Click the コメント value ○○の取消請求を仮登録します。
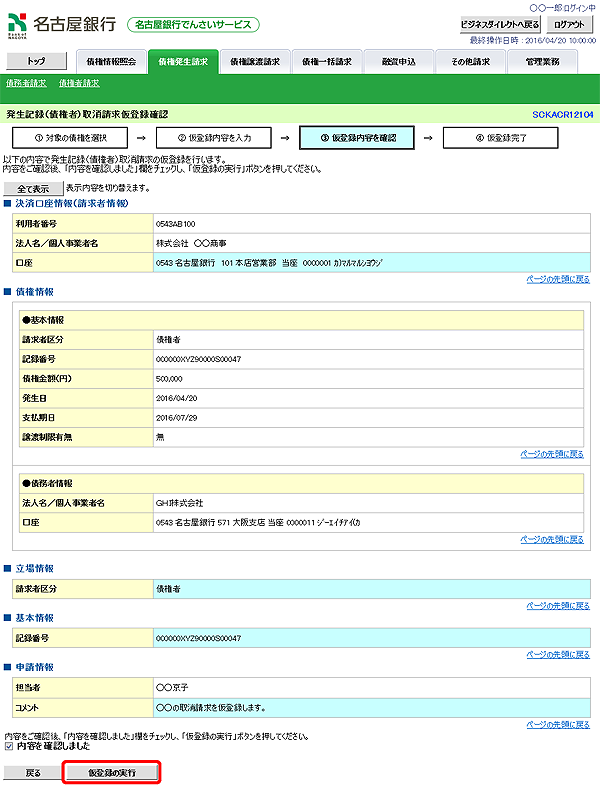 click(x=211, y=708)
